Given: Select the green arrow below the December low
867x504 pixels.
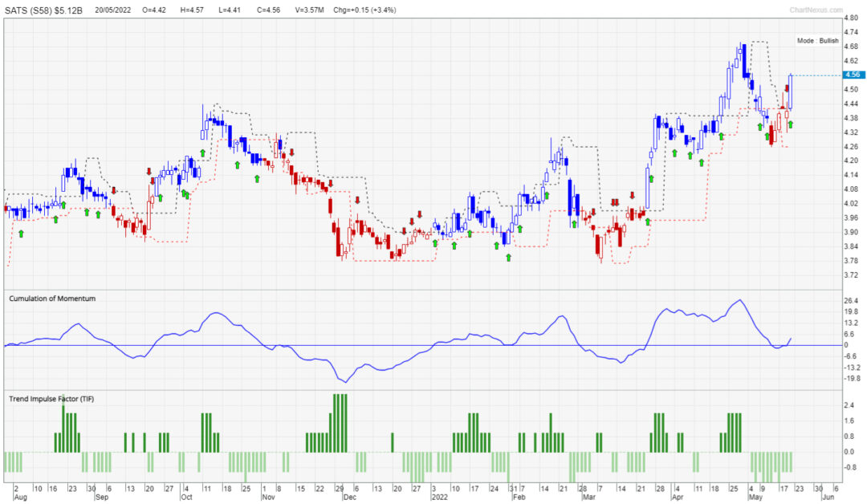Looking at the screenshot, I should point(434,243).
